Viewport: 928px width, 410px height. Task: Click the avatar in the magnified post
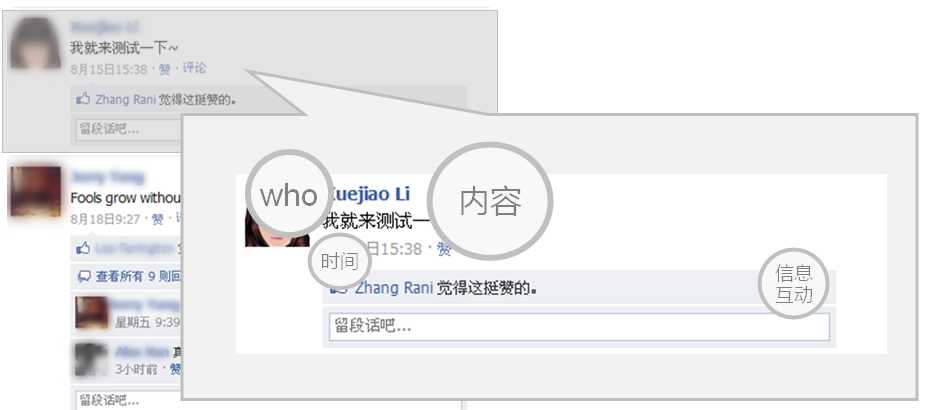click(277, 228)
